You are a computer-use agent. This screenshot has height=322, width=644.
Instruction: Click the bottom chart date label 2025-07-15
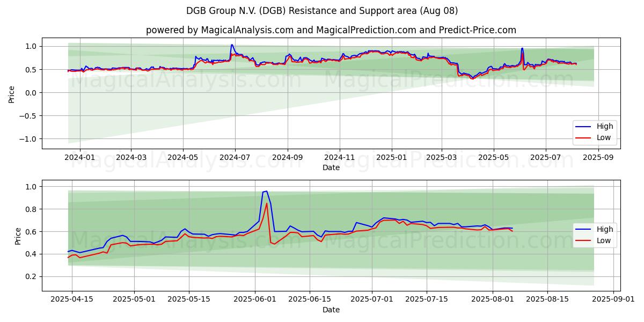(427, 300)
